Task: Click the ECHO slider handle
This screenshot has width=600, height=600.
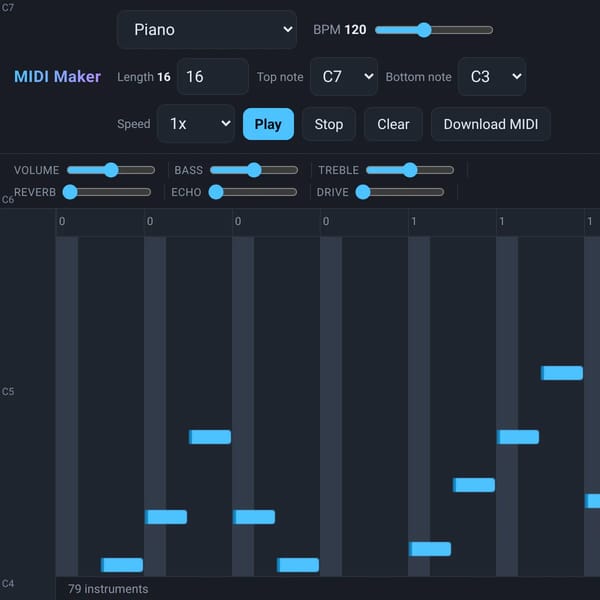Action: click(x=216, y=192)
